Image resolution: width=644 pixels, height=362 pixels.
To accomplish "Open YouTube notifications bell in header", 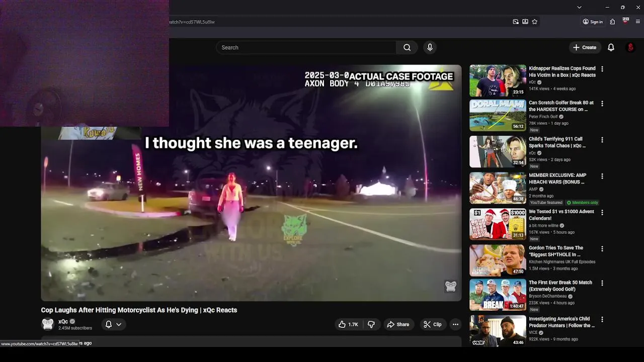I will (x=611, y=47).
